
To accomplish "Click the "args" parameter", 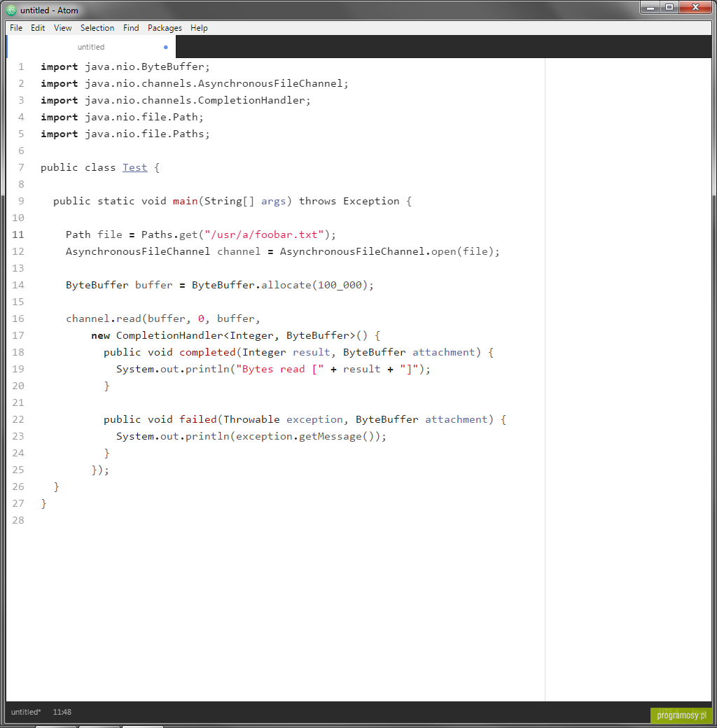I will coord(274,201).
